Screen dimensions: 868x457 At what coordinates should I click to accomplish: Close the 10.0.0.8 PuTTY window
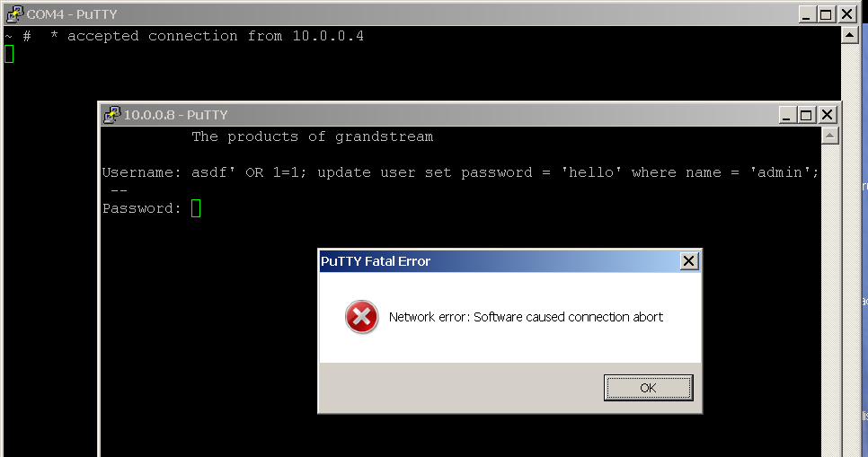[x=827, y=115]
